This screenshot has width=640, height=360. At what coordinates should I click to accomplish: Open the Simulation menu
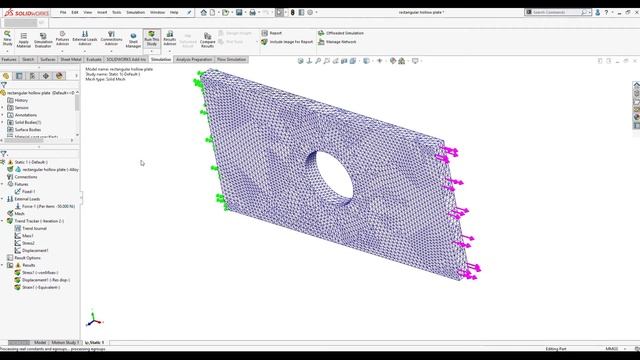136,13
